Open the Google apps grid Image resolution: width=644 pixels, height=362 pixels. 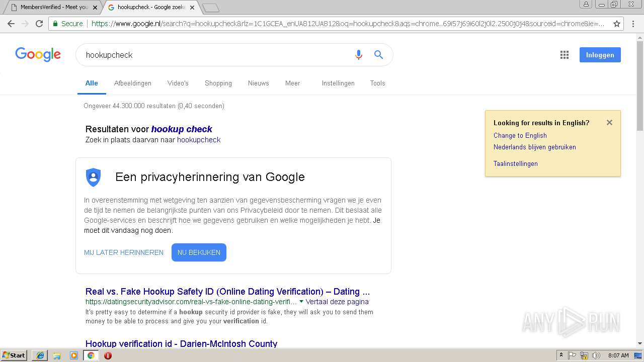565,55
